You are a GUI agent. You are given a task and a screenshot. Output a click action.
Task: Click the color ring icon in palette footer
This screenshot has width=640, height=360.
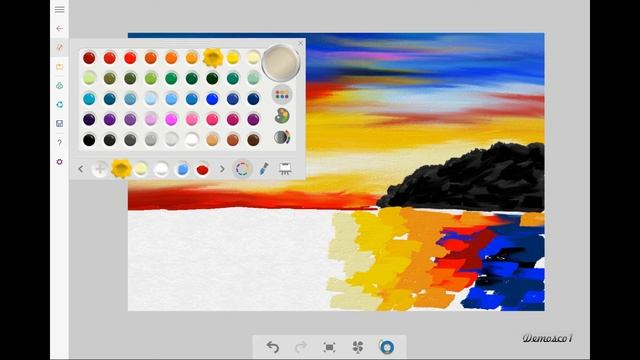(242, 169)
